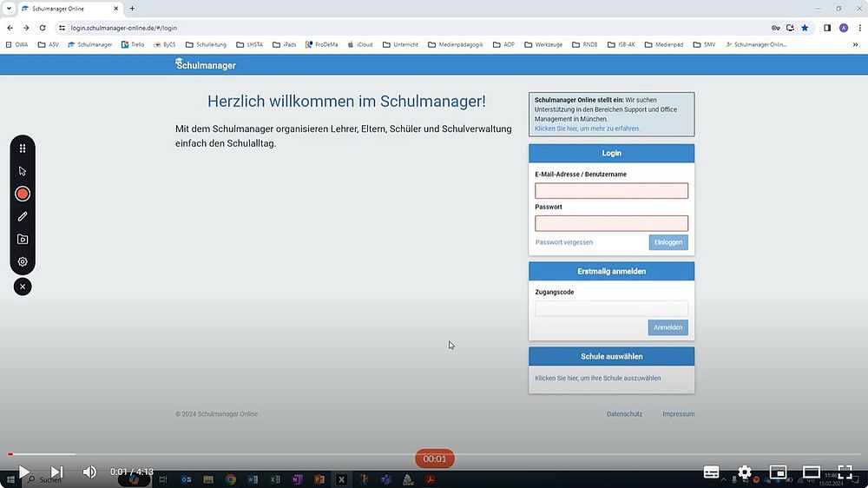
Task: Close the recorder toolbar with X
Action: pos(23,287)
